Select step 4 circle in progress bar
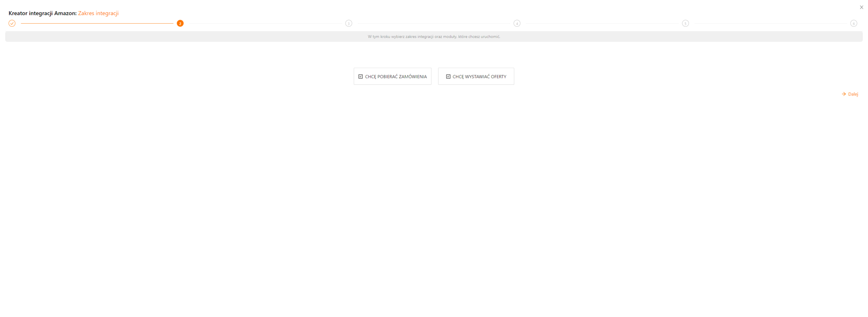Image resolution: width=868 pixels, height=317 pixels. pyautogui.click(x=517, y=23)
